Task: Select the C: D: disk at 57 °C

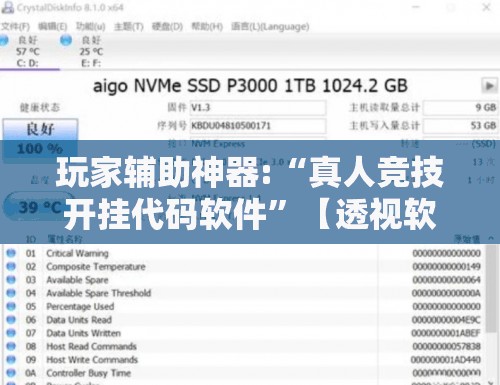Action: pos(27,51)
